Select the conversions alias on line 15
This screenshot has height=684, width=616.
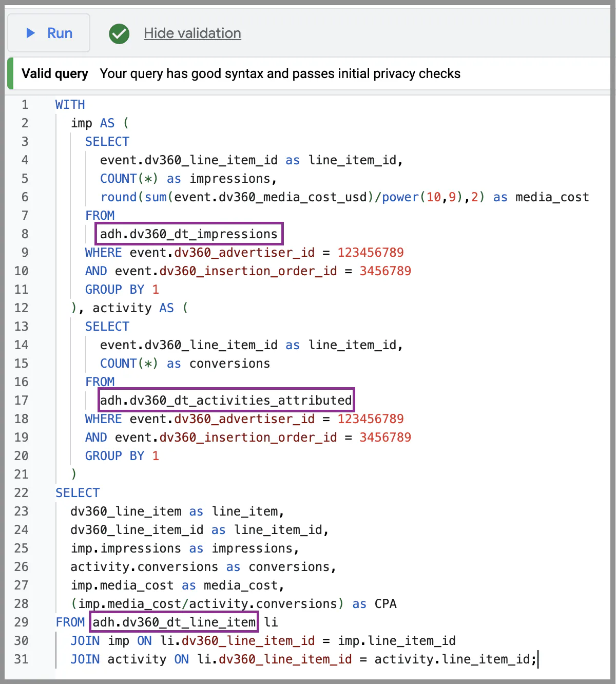pyautogui.click(x=229, y=363)
